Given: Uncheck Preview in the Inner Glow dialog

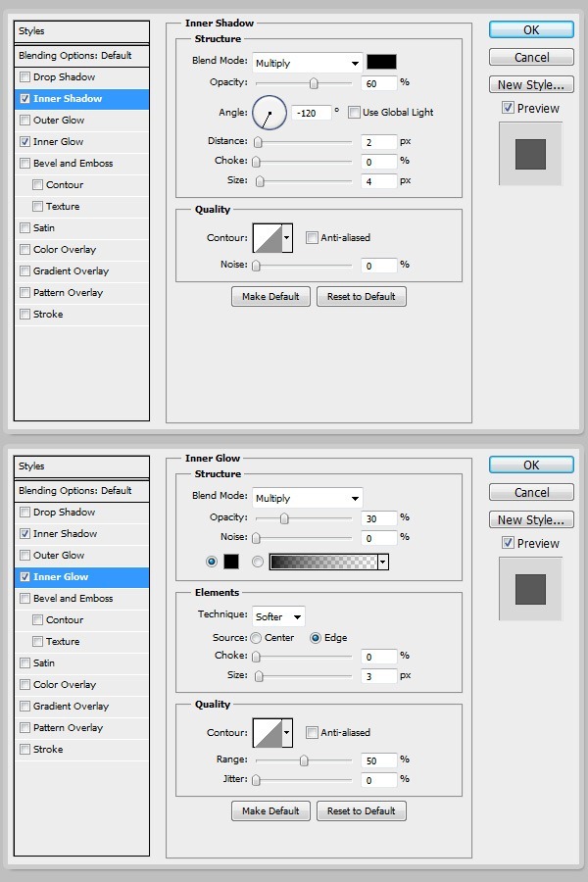Looking at the screenshot, I should point(508,543).
